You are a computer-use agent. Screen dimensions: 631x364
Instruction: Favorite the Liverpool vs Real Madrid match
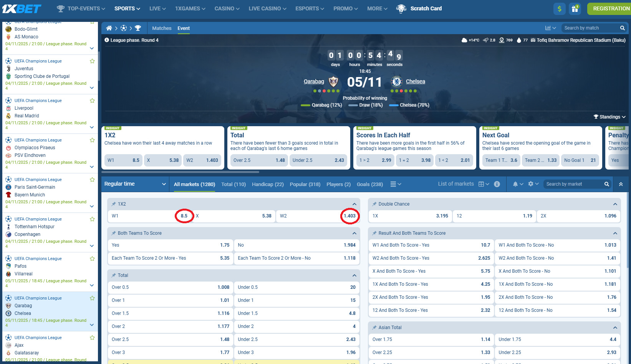(92, 100)
